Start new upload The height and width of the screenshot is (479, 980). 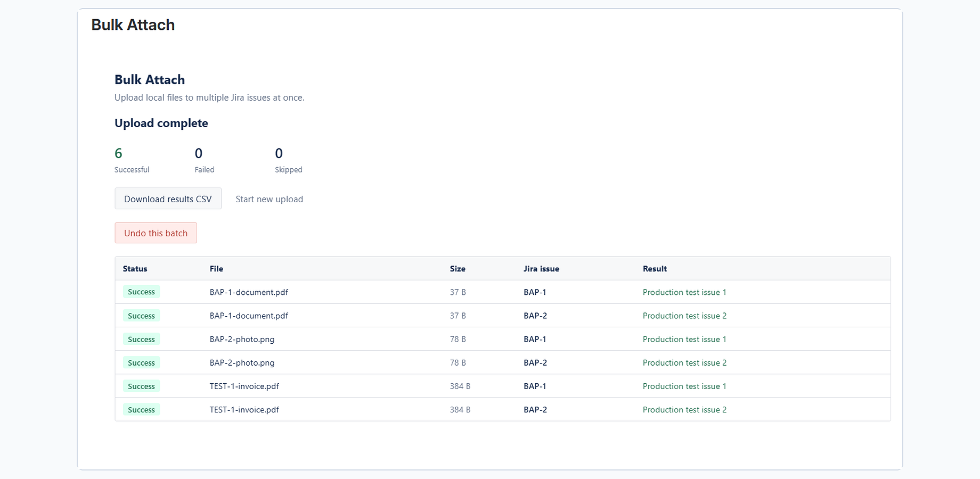pos(269,199)
